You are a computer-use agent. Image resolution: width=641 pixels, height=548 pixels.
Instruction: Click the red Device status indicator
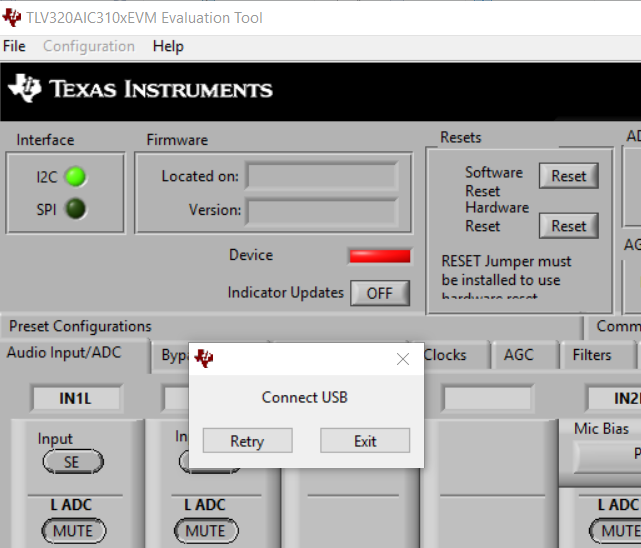[380, 256]
